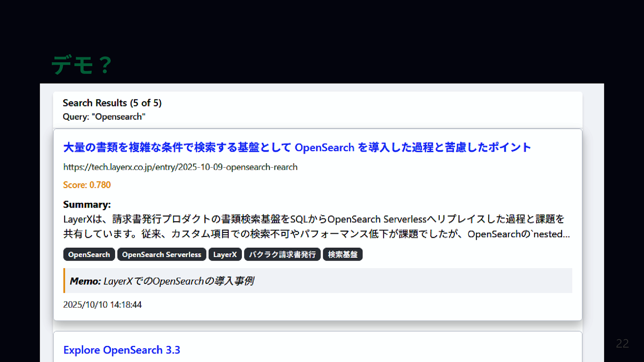Select the LayerX tag badge
644x362 pixels.
click(x=225, y=255)
